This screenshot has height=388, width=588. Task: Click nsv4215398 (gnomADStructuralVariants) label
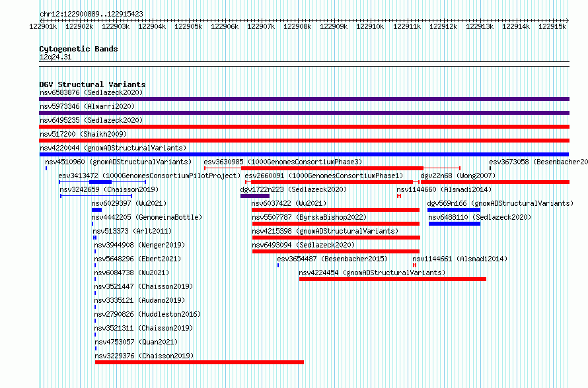325,231
